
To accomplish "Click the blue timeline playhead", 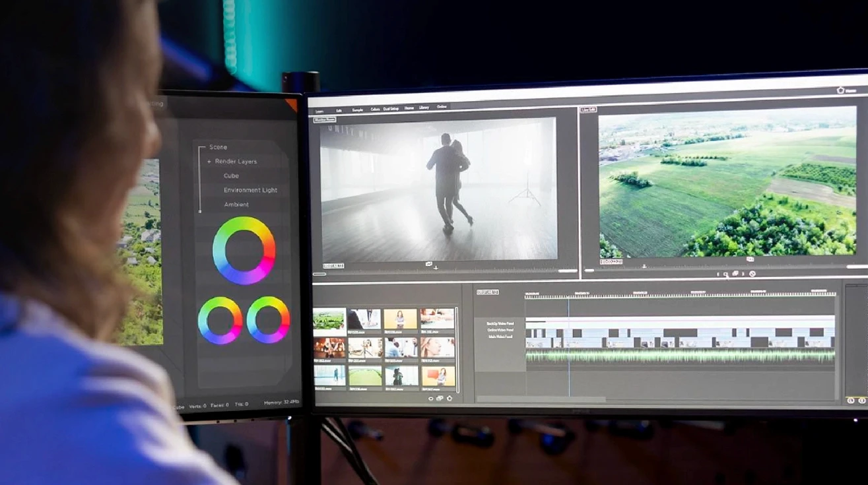I will pyautogui.click(x=568, y=346).
